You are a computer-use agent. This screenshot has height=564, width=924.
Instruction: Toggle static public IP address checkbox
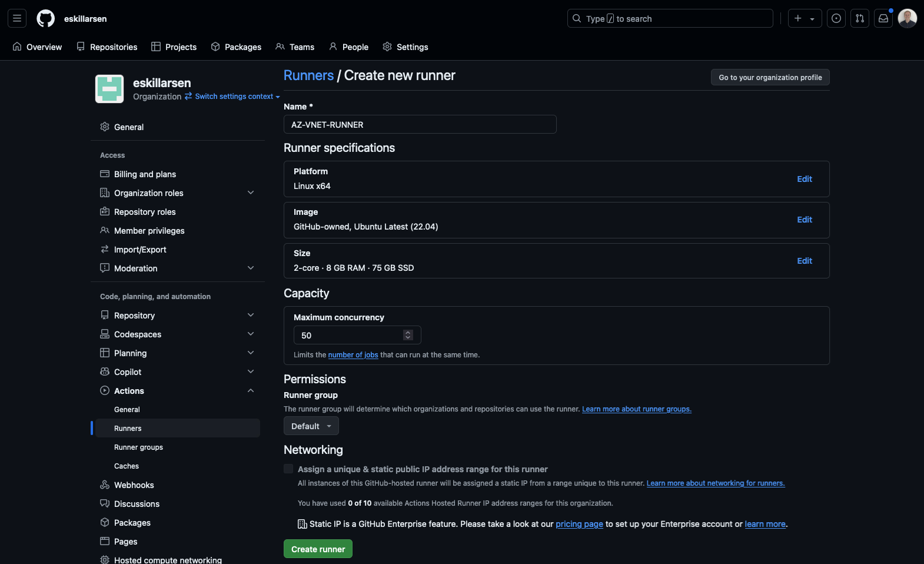pyautogui.click(x=288, y=469)
